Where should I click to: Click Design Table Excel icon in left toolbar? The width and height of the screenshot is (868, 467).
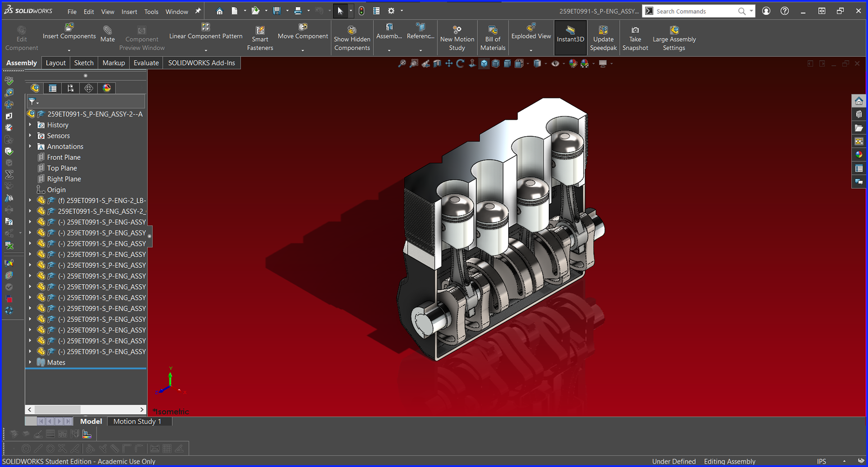tap(9, 245)
